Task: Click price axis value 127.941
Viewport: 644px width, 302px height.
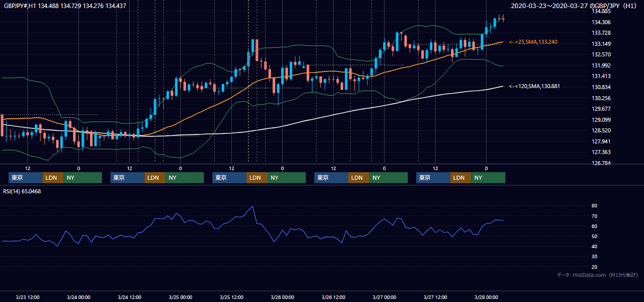Action: click(x=601, y=141)
